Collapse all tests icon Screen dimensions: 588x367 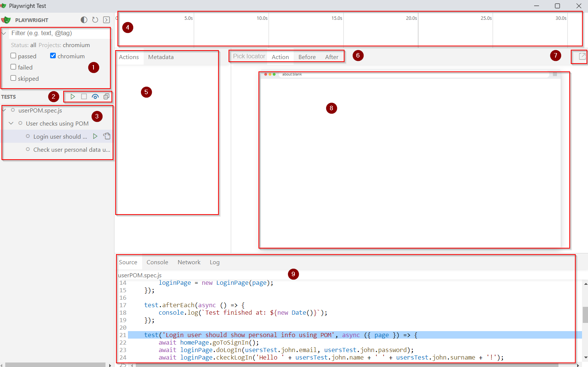106,96
